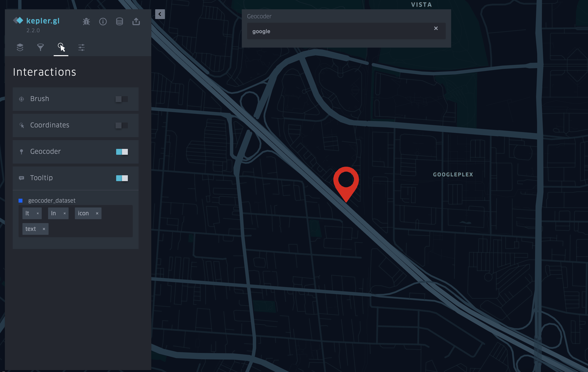588x372 pixels.
Task: Click the Coordinates cursor icon
Action: tap(22, 125)
